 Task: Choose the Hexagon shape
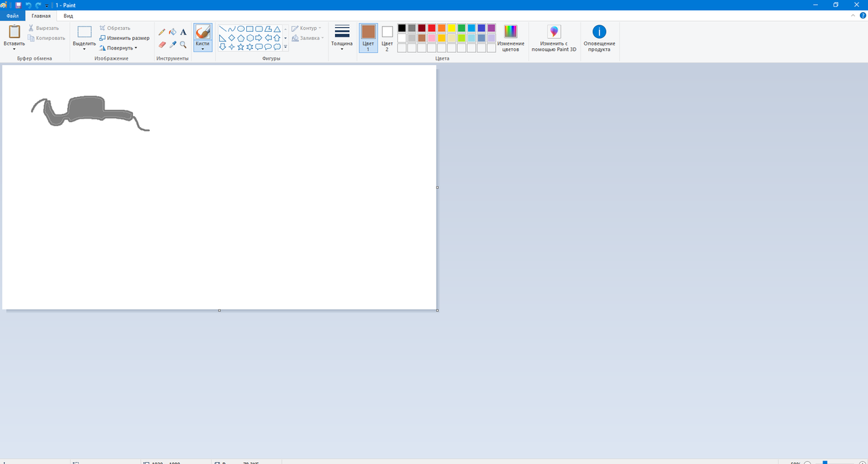(250, 38)
